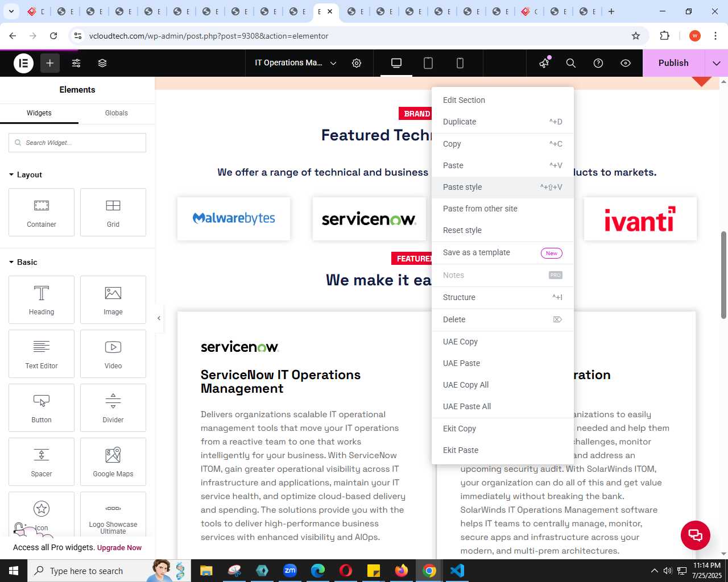Click the browser address bar URL
Screen dimensions: 728x582
pyautogui.click(x=209, y=36)
